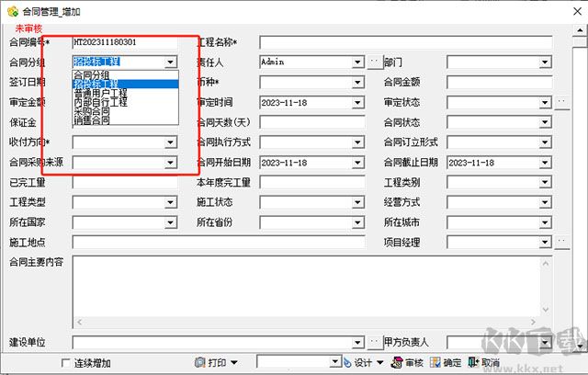Choose 普通用户工程 from the list
588x375 pixels.
tap(125, 93)
